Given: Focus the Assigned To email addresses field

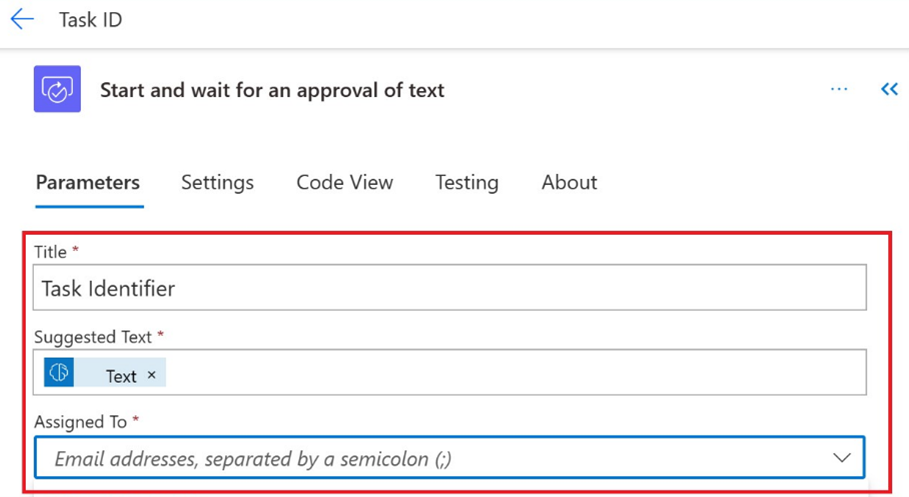Looking at the screenshot, I should tap(430, 459).
